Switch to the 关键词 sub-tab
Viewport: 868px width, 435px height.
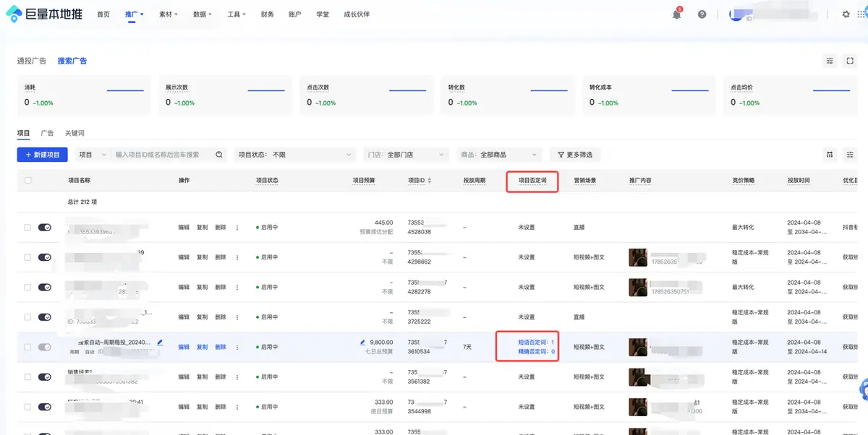point(75,133)
